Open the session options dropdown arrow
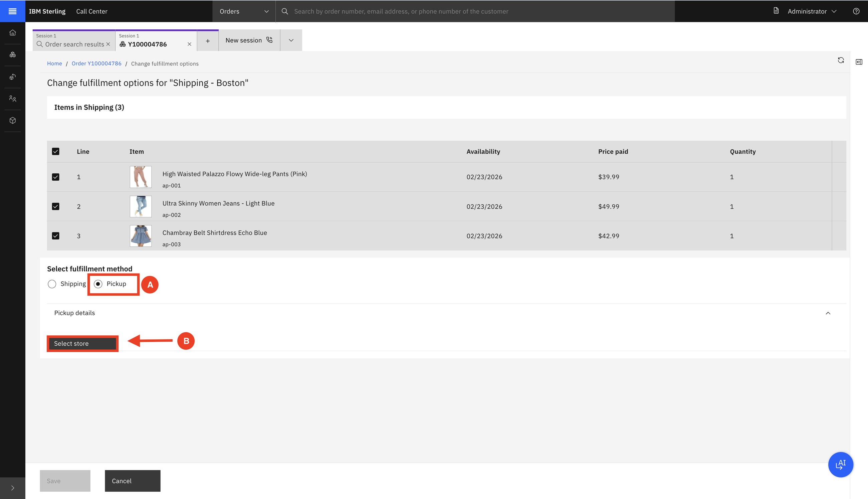 pos(291,40)
